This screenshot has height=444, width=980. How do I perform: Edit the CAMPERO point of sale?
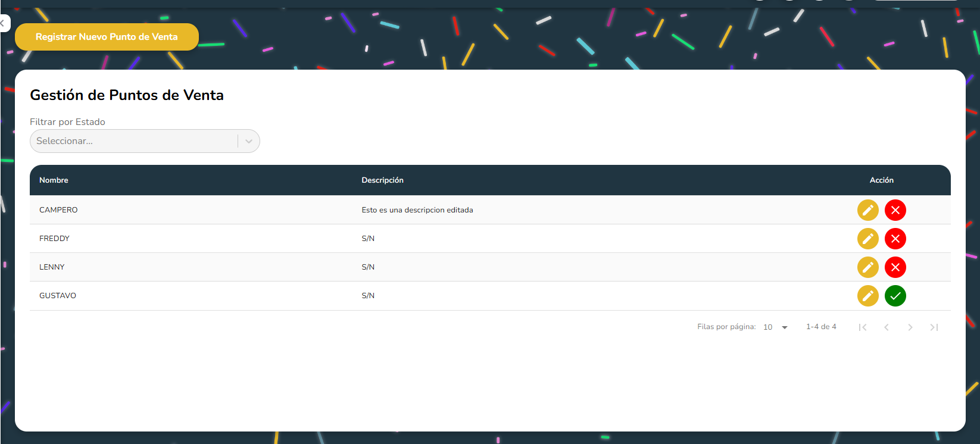tap(867, 210)
